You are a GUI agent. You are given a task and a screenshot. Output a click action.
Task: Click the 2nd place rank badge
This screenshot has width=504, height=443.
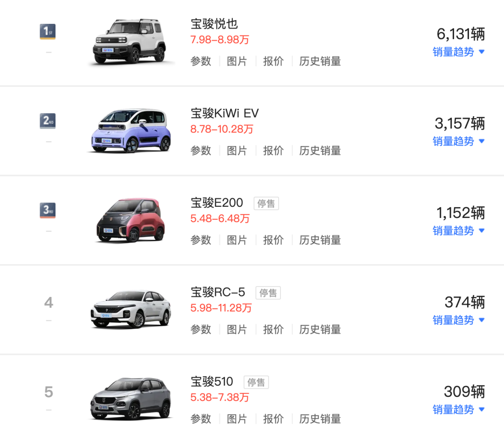click(48, 121)
